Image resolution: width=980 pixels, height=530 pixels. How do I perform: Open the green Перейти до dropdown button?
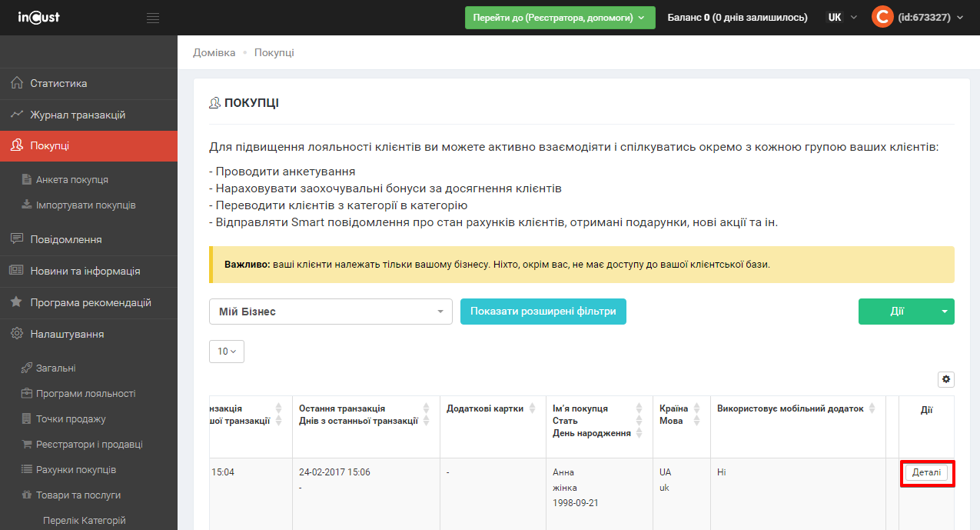(559, 18)
